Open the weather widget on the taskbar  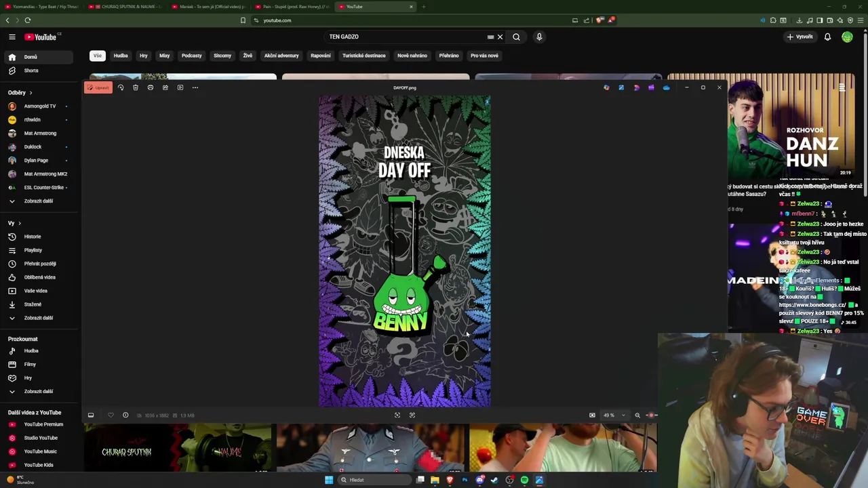click(x=20, y=480)
